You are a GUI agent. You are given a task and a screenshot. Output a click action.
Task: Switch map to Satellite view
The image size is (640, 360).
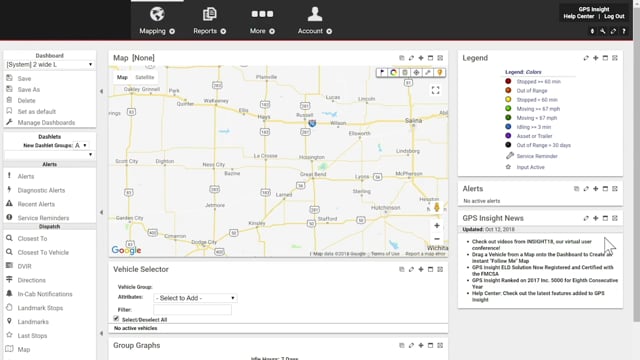point(145,77)
